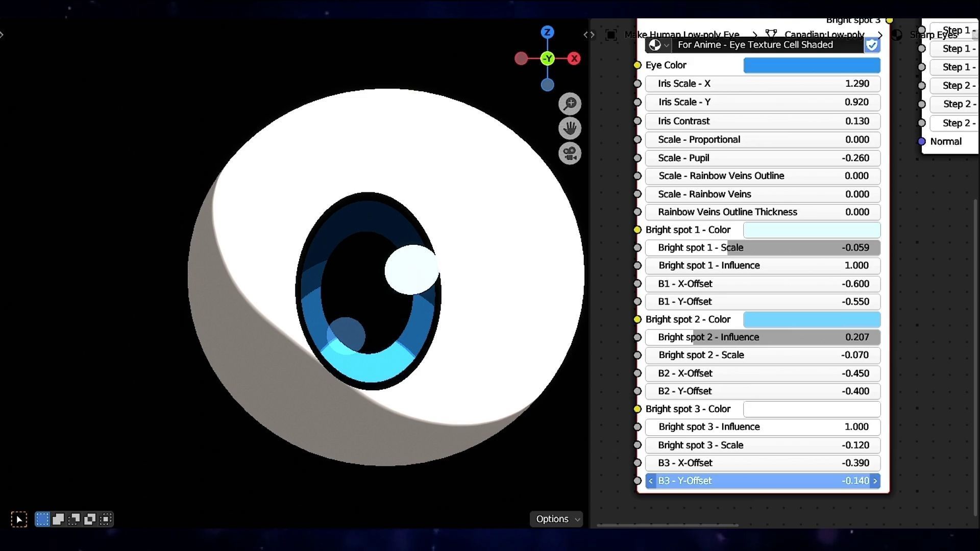
Task: Click the chevron after Make Human Low-poly Eye
Action: coord(754,34)
